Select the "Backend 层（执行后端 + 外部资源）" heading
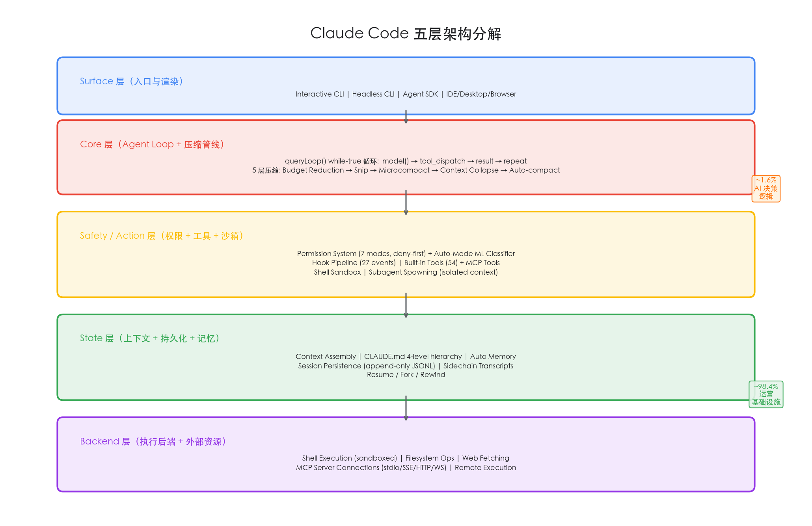The width and height of the screenshot is (812, 526). pos(154,442)
